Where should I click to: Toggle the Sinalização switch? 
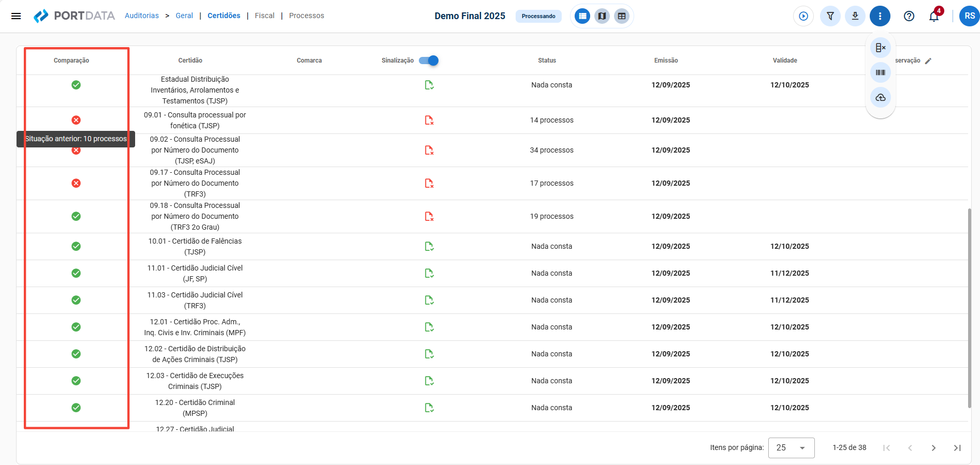click(429, 61)
